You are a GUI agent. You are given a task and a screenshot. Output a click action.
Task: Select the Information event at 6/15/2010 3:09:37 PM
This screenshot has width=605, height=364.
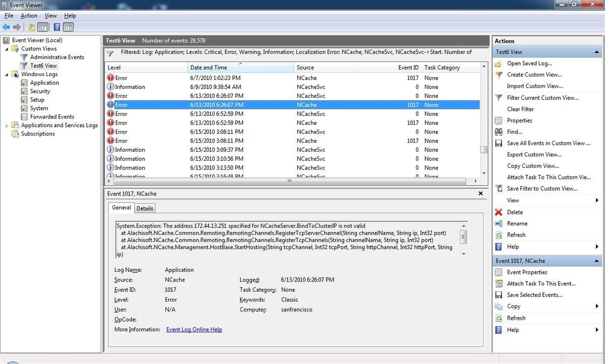[292, 150]
